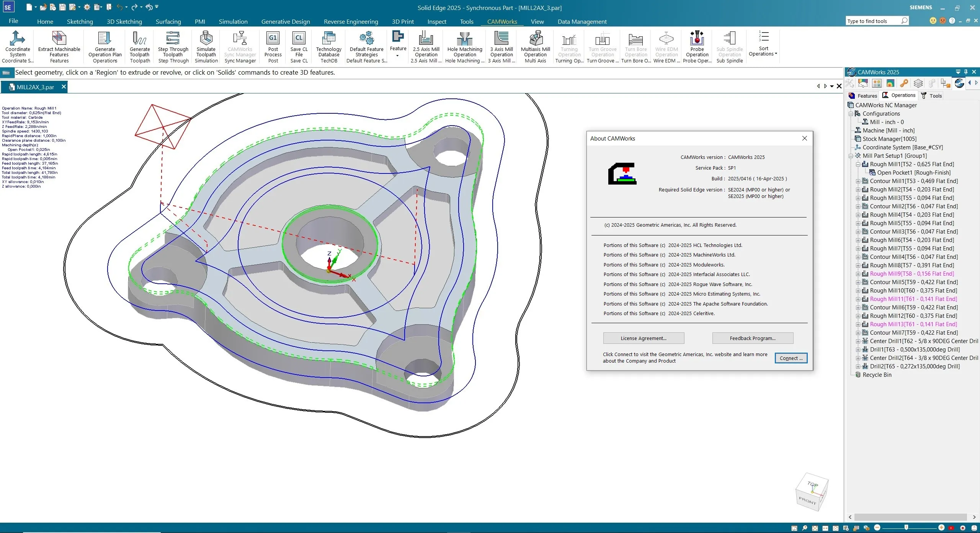
Task: Expand the Contour Mill1 operation node
Action: (x=858, y=181)
